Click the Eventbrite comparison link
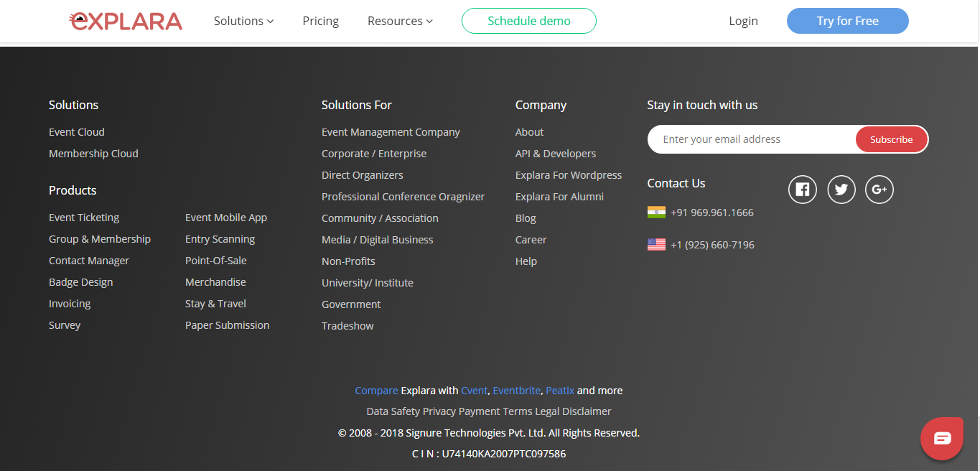This screenshot has width=980, height=471. point(516,391)
